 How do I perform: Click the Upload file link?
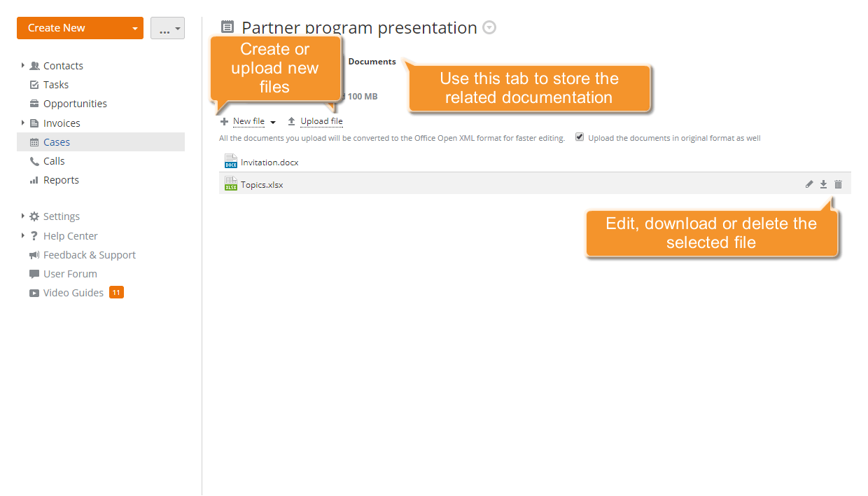321,120
